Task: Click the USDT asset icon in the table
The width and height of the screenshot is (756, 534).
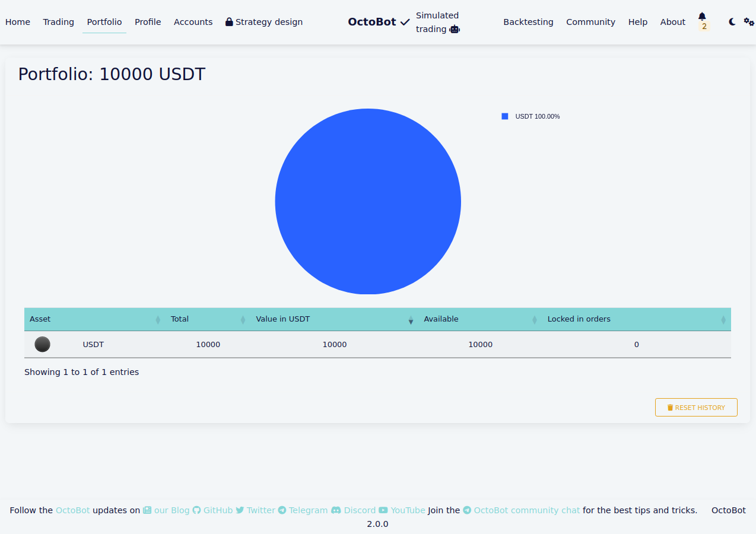Action: tap(42, 344)
